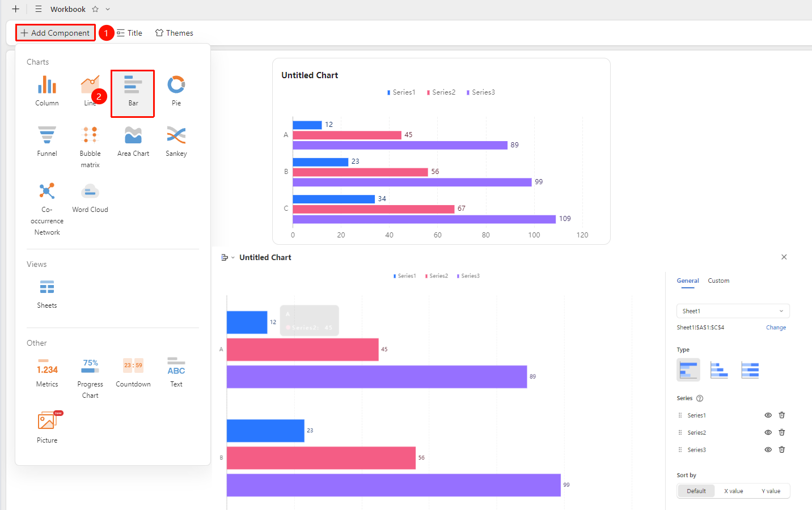The width and height of the screenshot is (812, 510).
Task: Close the chart settings panel
Action: 784,257
